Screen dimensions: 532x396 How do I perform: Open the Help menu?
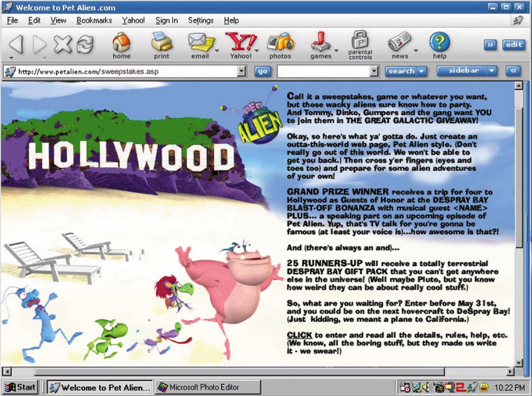coord(231,20)
